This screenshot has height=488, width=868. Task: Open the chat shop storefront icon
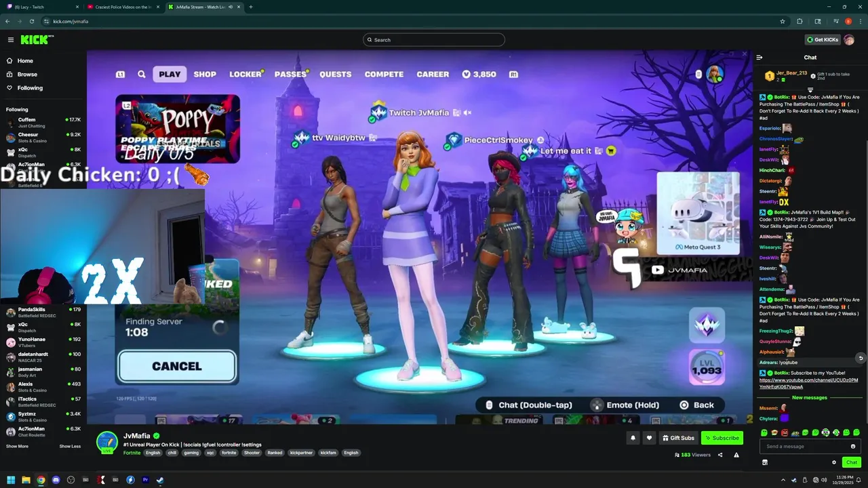point(765,462)
